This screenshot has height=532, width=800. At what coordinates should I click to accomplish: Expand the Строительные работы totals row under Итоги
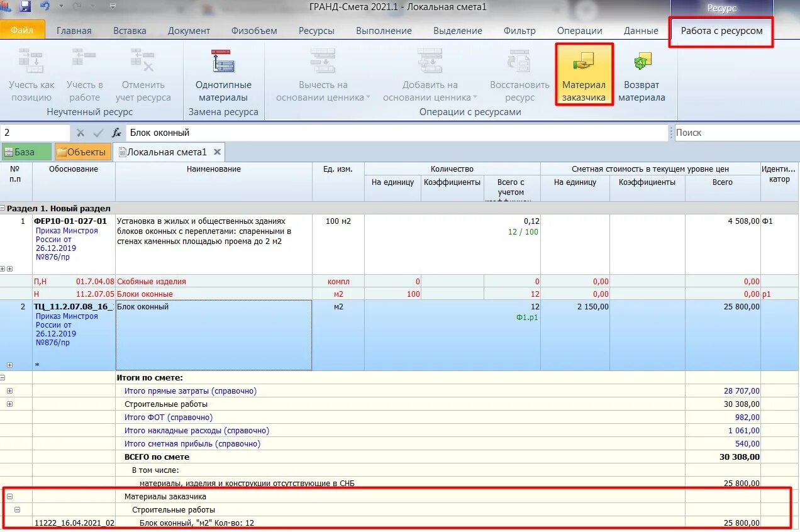coord(9,404)
